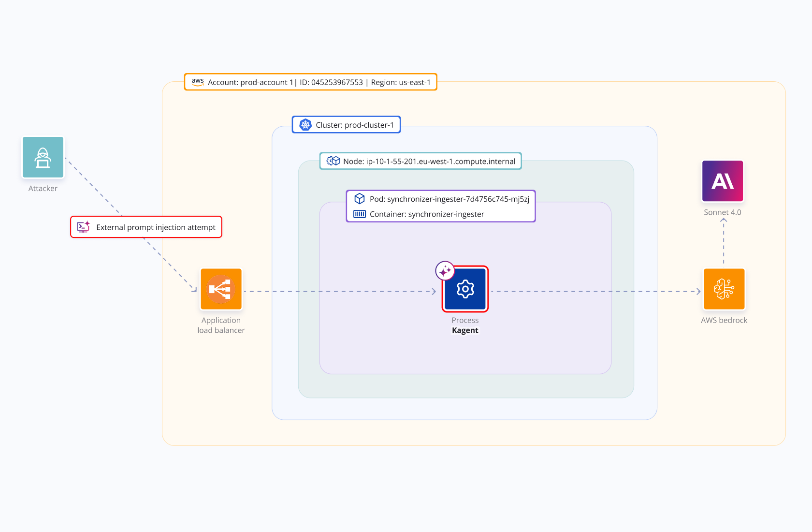Click the Attacker node icon
812x532 pixels.
[x=43, y=158]
